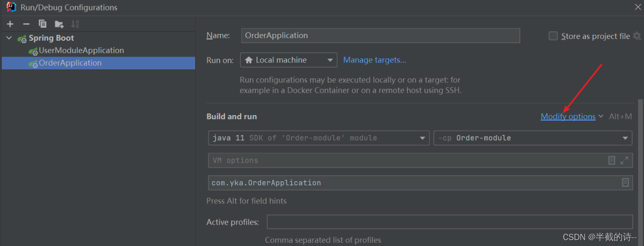This screenshot has width=644, height=246.
Task: Click the IntelliJ logo in the title bar
Action: coord(11,7)
